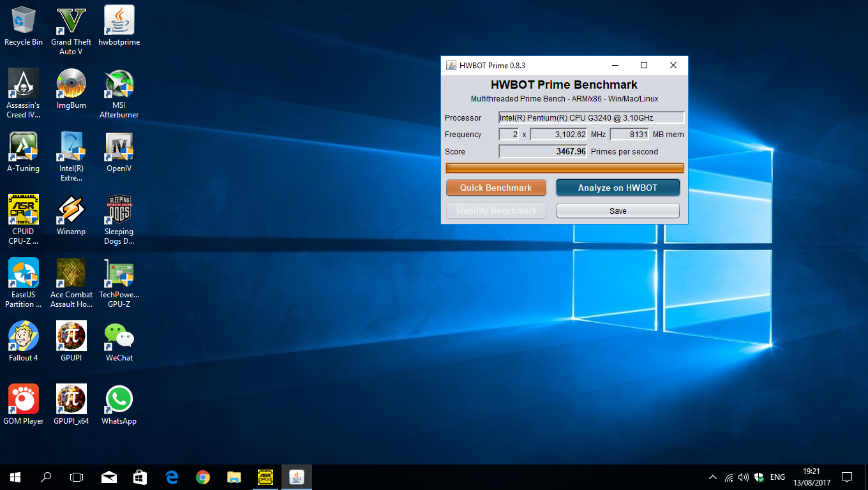Open Mail app from taskbar
This screenshot has height=490, width=868.
[109, 477]
